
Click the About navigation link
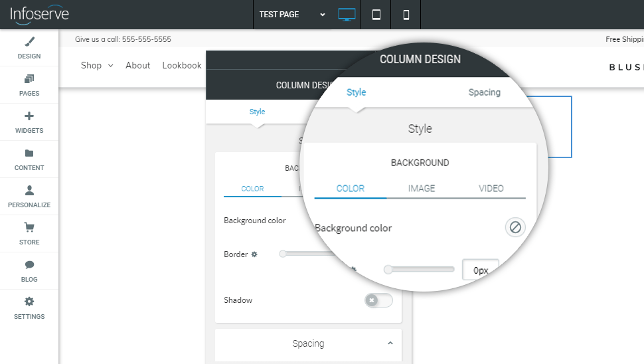(x=138, y=65)
